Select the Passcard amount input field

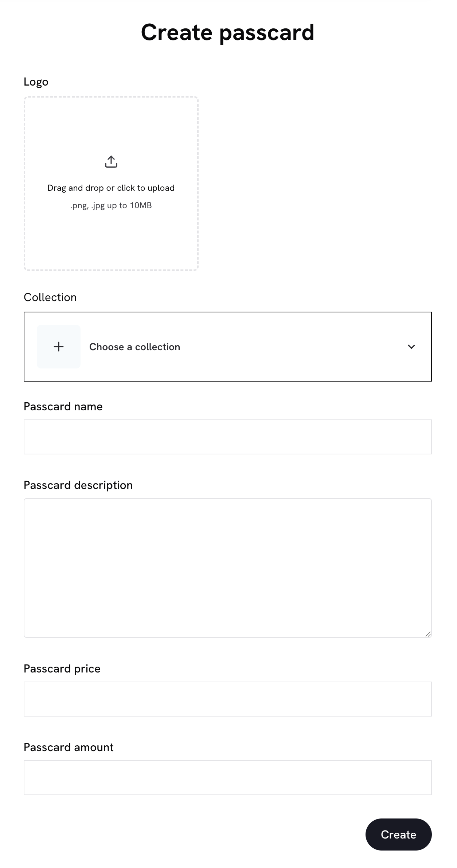click(227, 778)
